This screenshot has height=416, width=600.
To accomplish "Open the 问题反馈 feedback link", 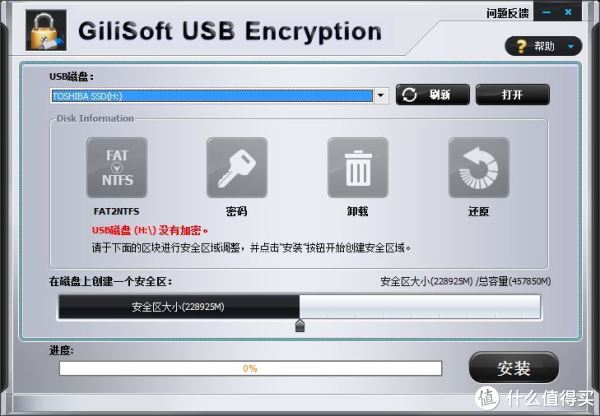I will click(x=507, y=14).
